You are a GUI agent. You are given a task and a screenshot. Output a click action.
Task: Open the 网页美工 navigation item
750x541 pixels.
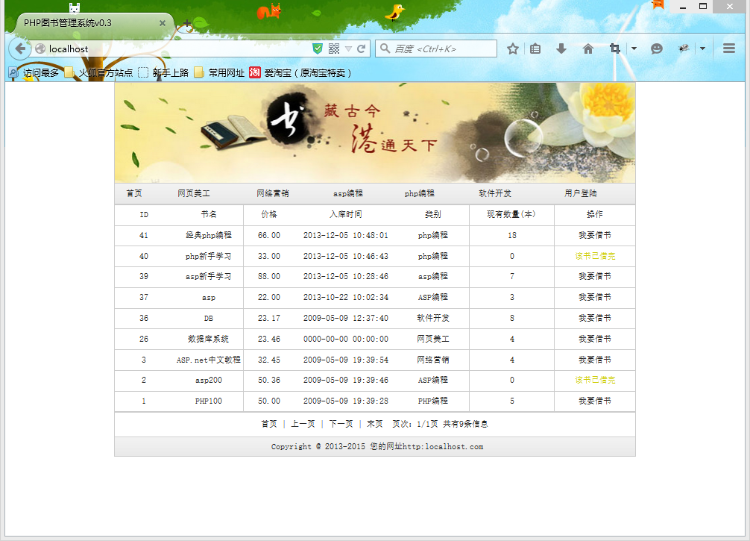(193, 193)
